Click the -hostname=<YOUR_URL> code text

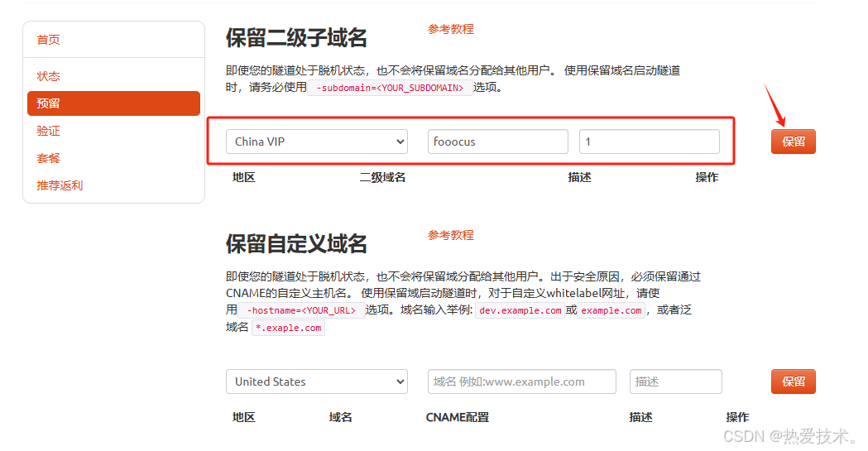point(301,310)
